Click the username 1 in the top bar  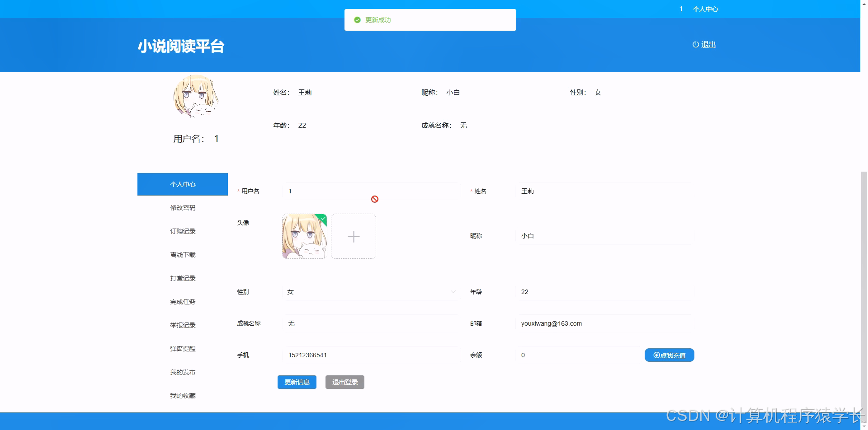pyautogui.click(x=681, y=9)
